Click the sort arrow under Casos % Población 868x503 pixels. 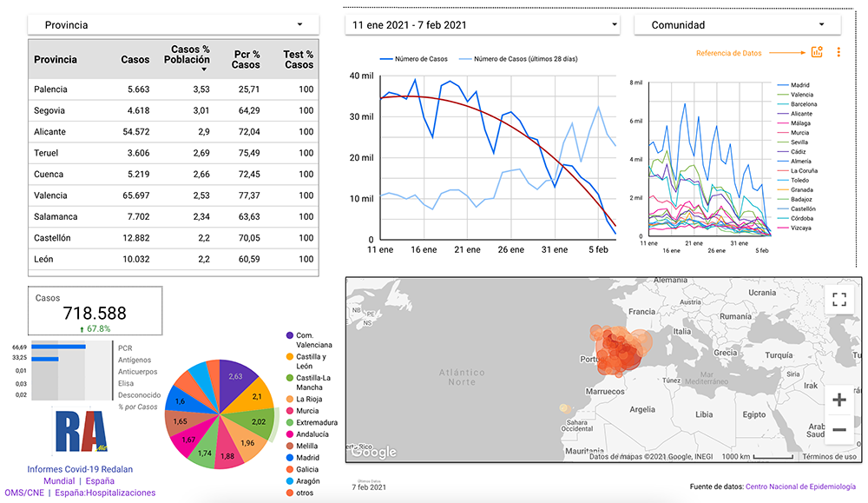[x=204, y=69]
